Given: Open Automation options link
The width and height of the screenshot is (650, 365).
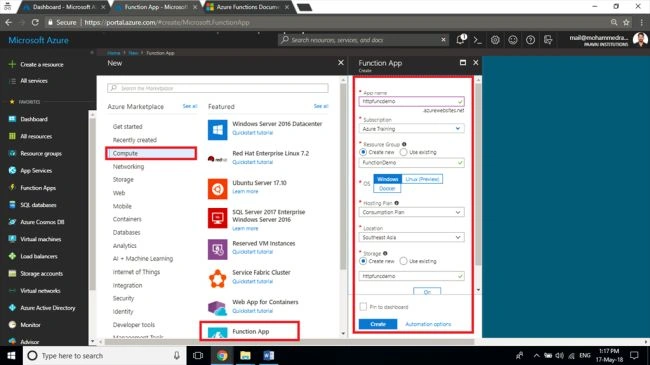Looking at the screenshot, I should (x=428, y=324).
